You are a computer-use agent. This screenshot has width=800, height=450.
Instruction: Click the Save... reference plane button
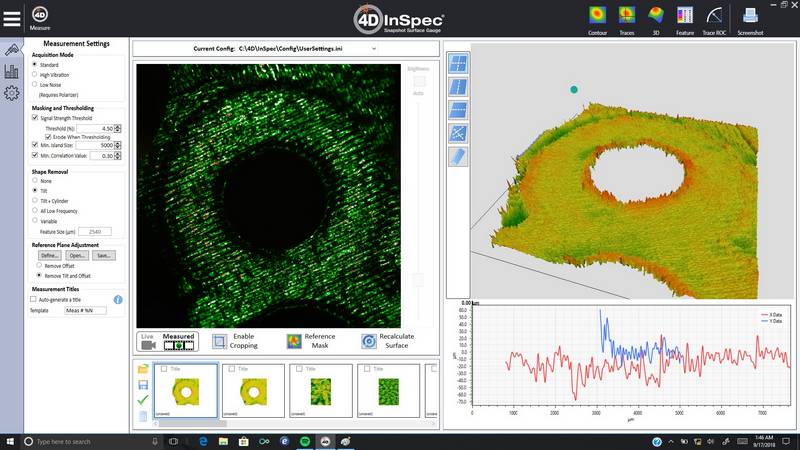click(104, 255)
